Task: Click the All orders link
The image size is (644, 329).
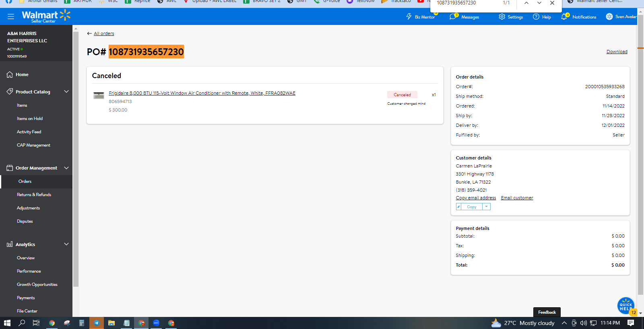Action: 104,33
